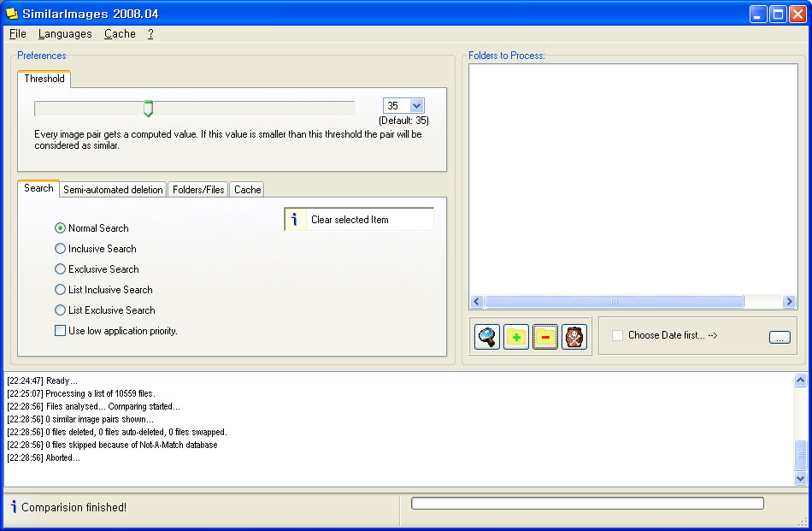Click right arrow of Folders list scrollbar
This screenshot has width=812, height=531.
click(x=789, y=302)
